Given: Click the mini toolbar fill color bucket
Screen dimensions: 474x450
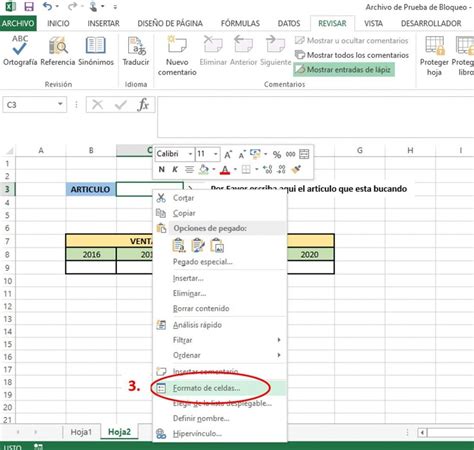Looking at the screenshot, I should pyautogui.click(x=204, y=169).
